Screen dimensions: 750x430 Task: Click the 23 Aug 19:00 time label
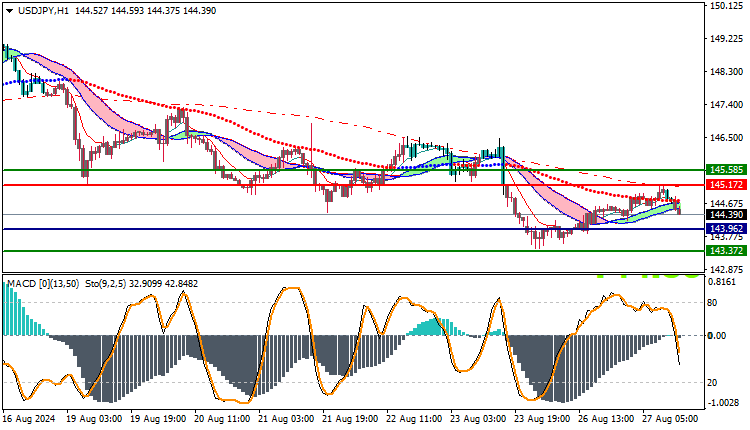542,419
